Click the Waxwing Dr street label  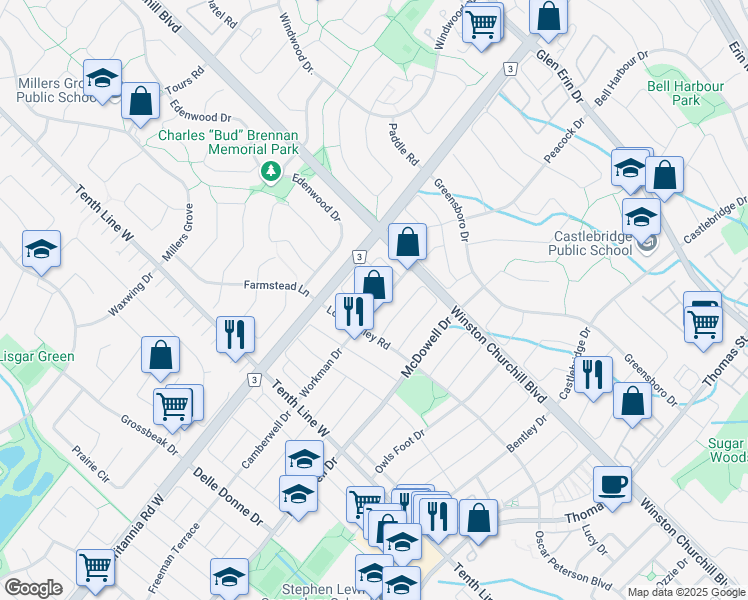coord(130,294)
